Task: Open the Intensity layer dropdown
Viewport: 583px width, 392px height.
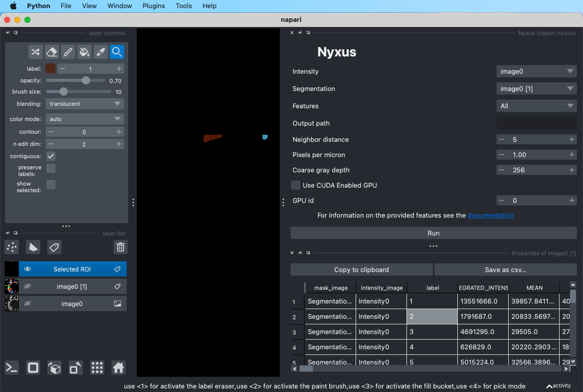Action: (537, 71)
